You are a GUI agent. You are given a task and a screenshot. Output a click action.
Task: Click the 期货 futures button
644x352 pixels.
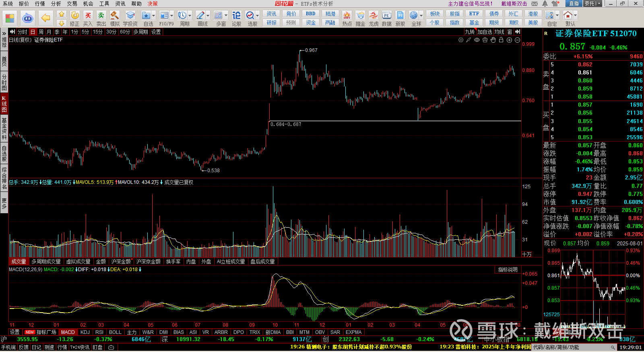(x=494, y=23)
